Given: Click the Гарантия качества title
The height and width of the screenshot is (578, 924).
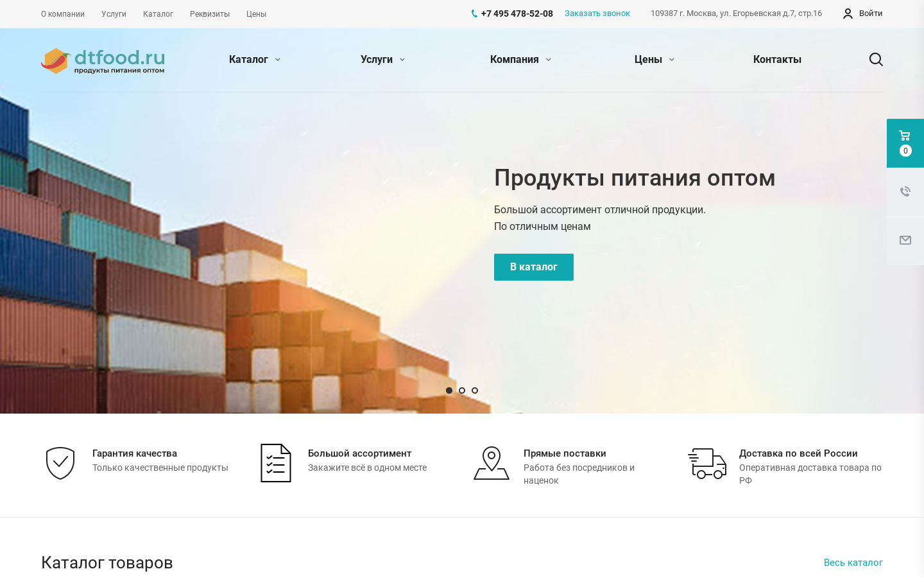Looking at the screenshot, I should (135, 453).
